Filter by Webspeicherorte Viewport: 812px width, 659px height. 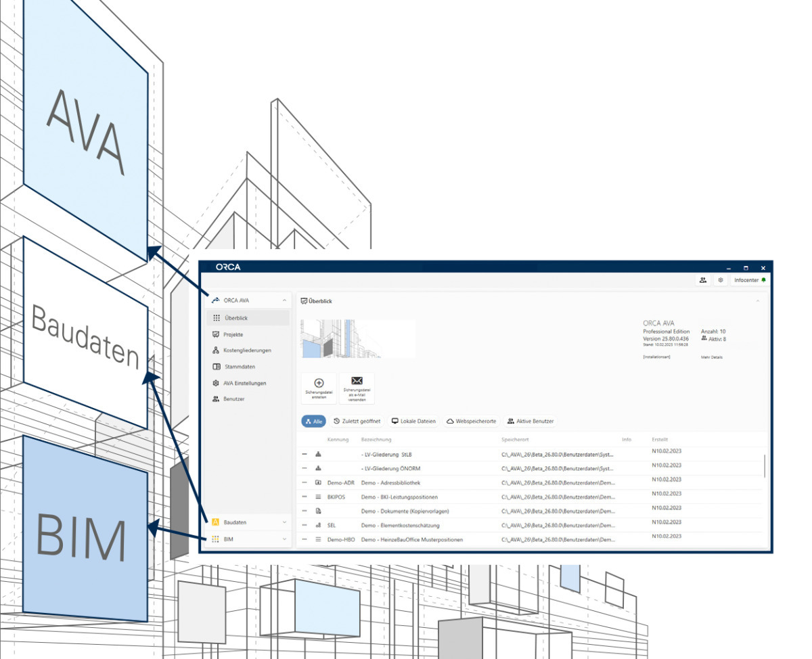(x=471, y=422)
